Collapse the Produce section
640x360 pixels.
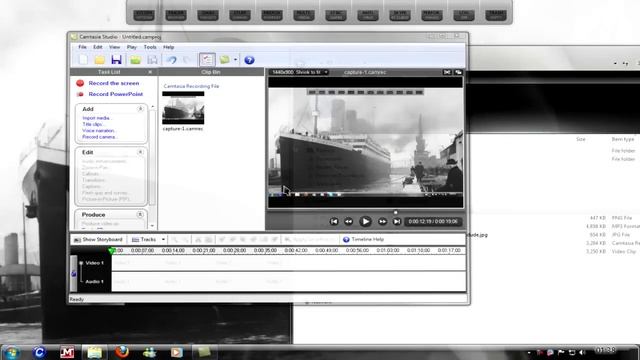click(140, 215)
